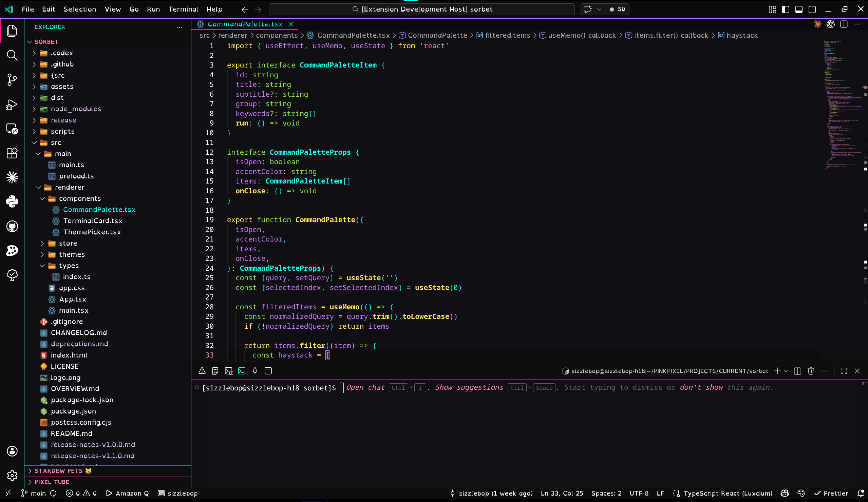
Task: Click the title bar search field
Action: click(x=421, y=9)
